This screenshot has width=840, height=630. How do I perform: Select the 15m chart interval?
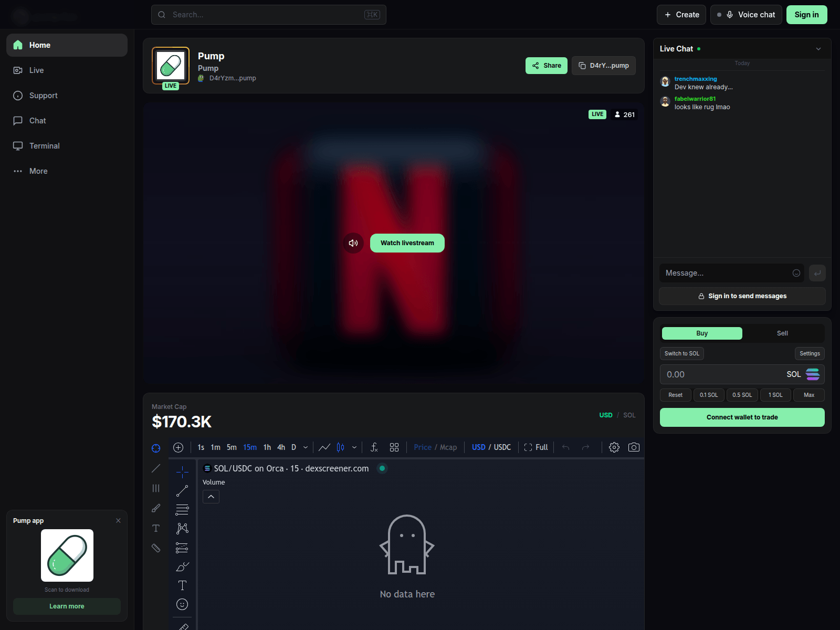coord(250,447)
